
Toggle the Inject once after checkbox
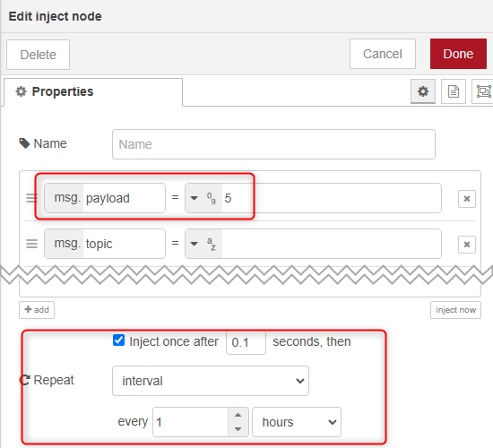[118, 340]
